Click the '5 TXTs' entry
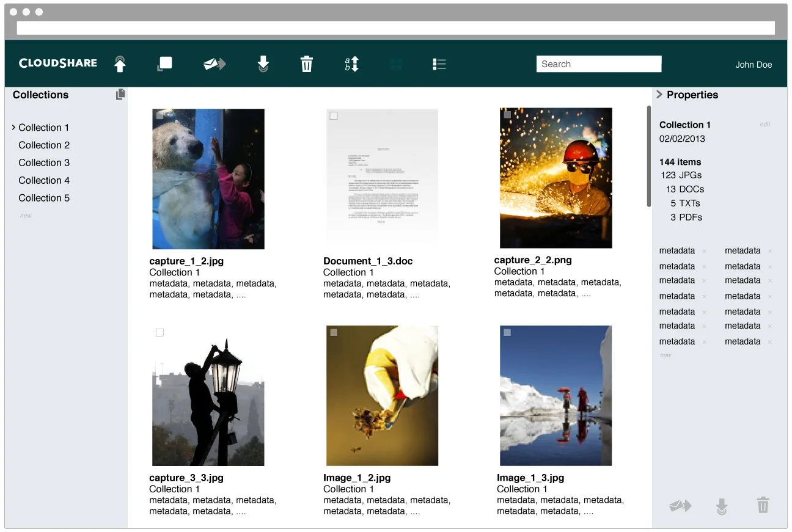 coord(685,203)
